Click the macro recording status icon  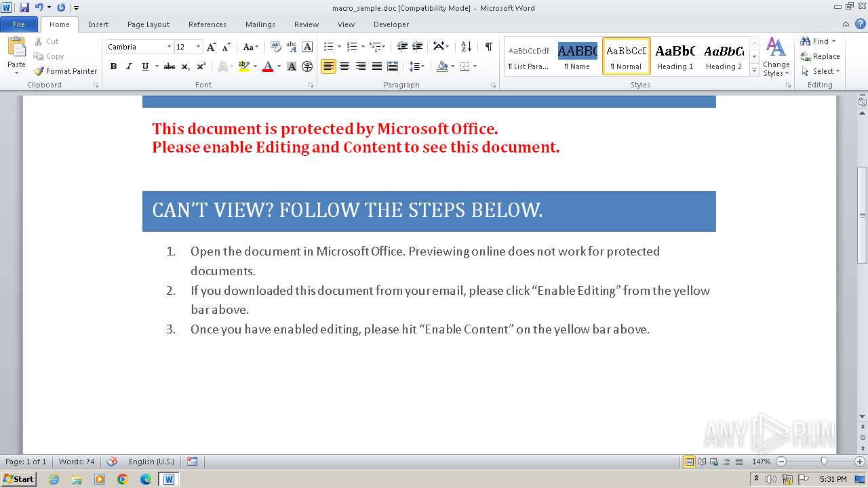(193, 462)
